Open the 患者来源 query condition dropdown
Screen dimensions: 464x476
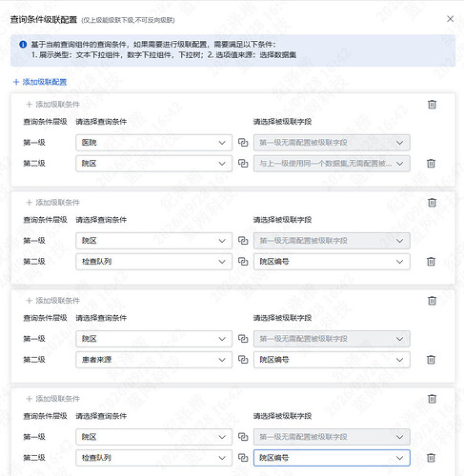153,360
